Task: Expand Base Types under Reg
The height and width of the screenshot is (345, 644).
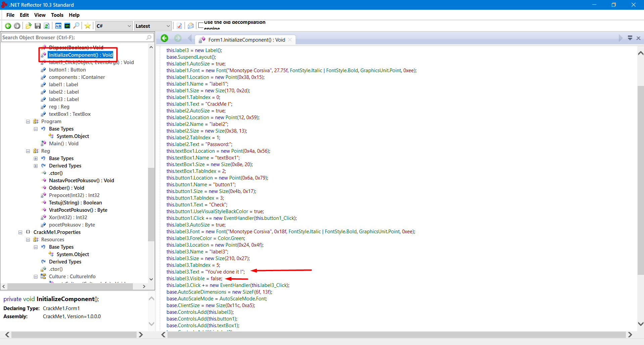Action: point(36,158)
